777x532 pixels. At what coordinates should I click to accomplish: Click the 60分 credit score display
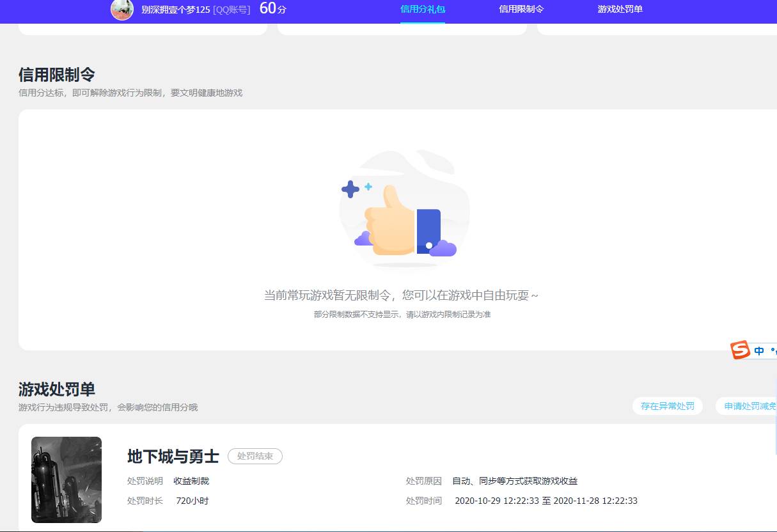[x=273, y=10]
